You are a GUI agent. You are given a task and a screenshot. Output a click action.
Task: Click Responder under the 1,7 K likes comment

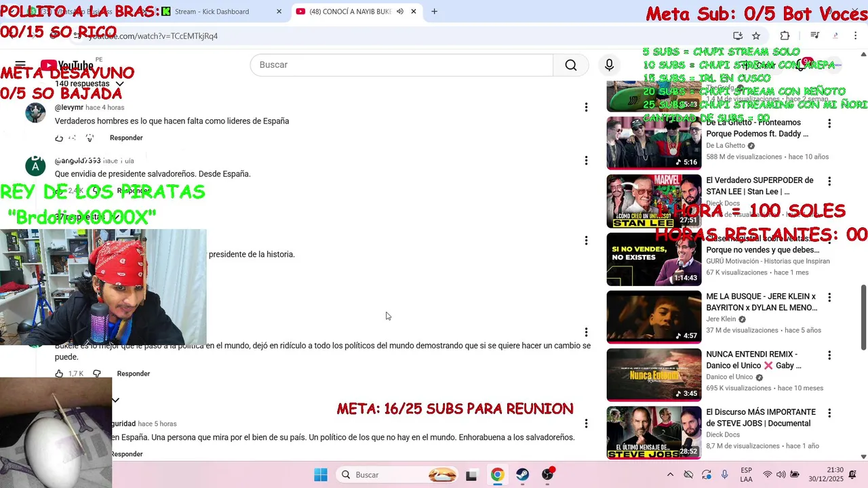point(133,373)
